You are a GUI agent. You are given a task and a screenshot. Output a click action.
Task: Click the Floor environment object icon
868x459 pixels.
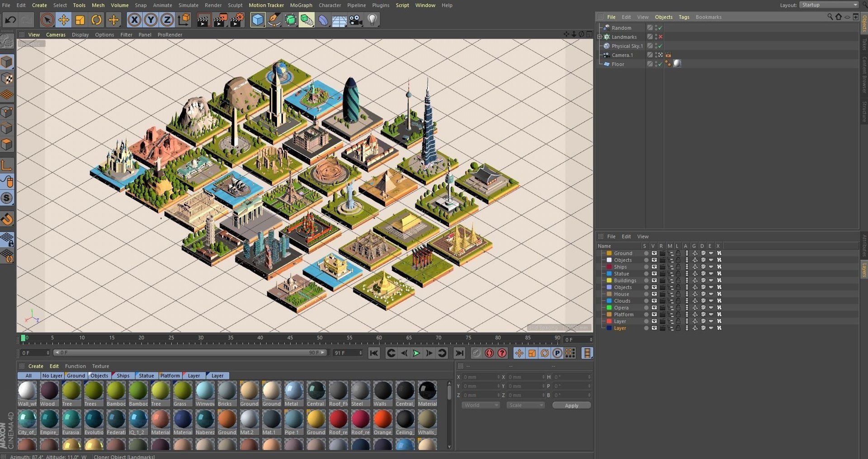pyautogui.click(x=339, y=20)
